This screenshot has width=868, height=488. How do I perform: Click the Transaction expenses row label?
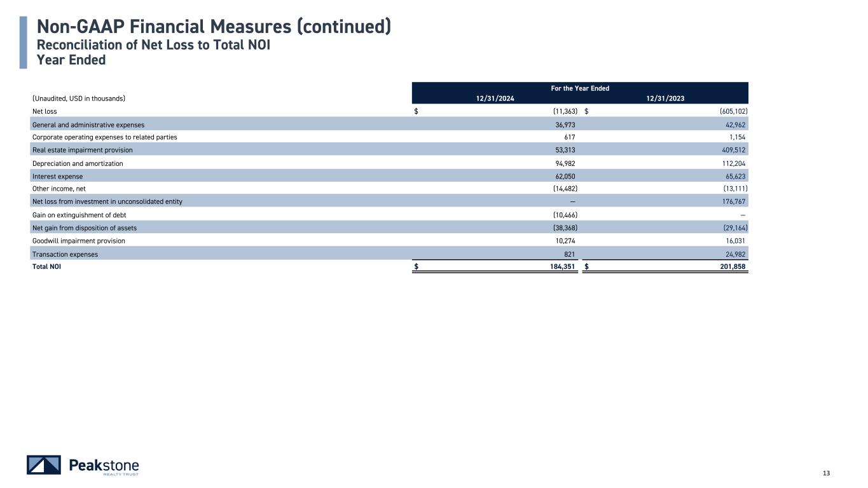65,254
